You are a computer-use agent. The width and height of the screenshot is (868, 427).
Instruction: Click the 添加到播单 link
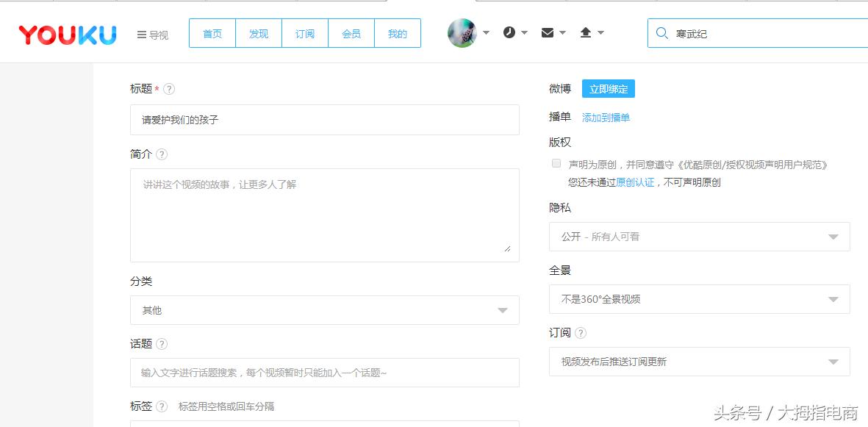pos(606,117)
